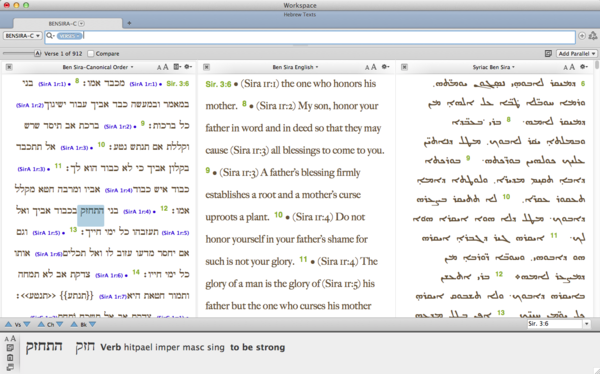600x374 pixels.
Task: Decrease text size in Ben Sira English pane
Action: (x=367, y=68)
